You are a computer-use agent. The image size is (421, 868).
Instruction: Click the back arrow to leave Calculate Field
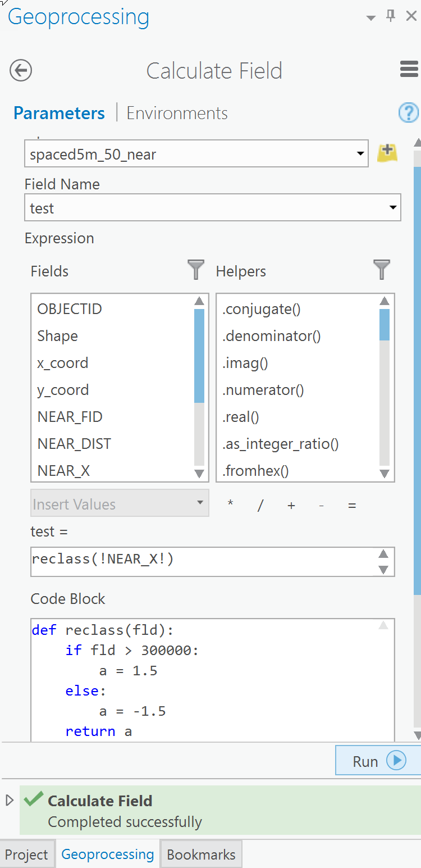20,71
